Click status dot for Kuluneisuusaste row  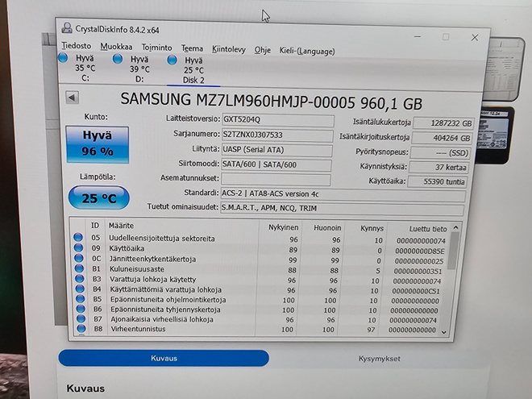tap(79, 268)
